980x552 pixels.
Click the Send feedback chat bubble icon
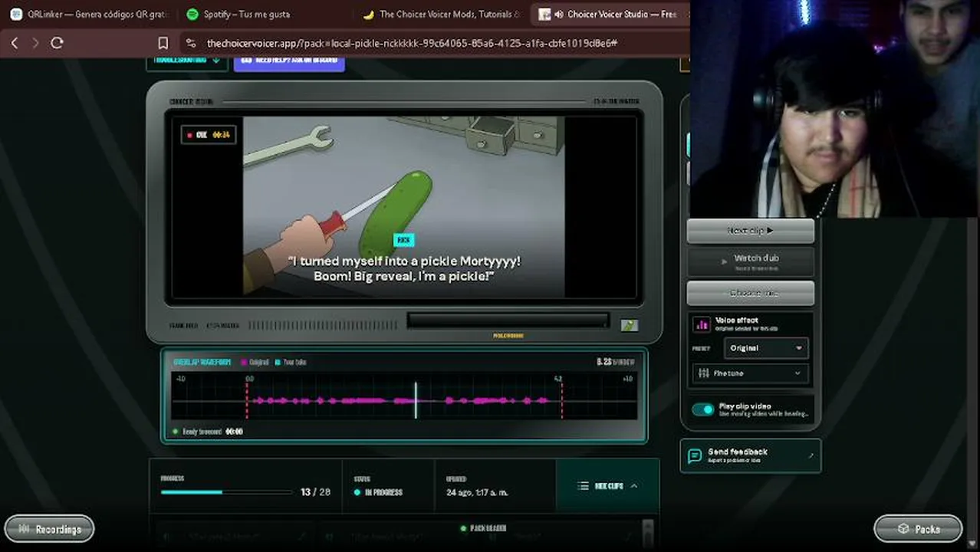click(695, 456)
